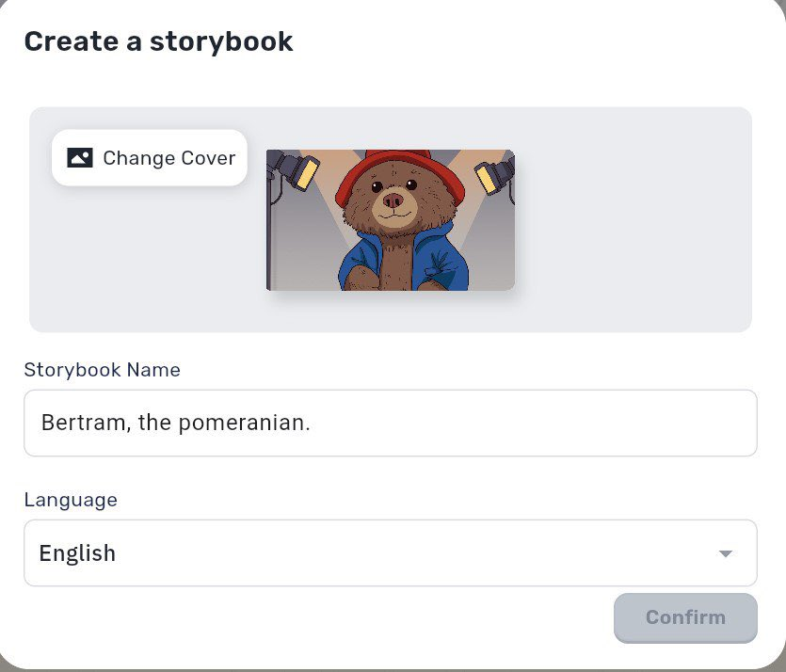The height and width of the screenshot is (672, 786).
Task: Click the Create a storybook heading
Action: click(x=159, y=41)
